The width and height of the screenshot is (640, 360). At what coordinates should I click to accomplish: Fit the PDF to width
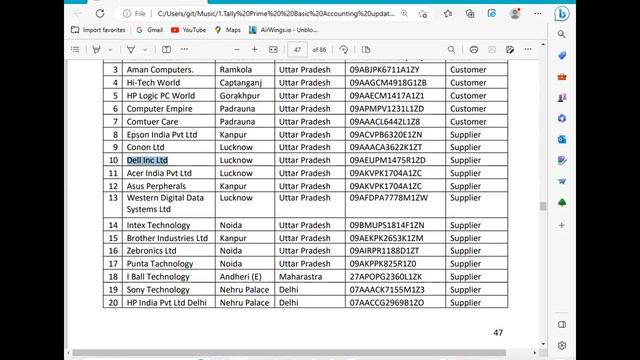coord(273,49)
